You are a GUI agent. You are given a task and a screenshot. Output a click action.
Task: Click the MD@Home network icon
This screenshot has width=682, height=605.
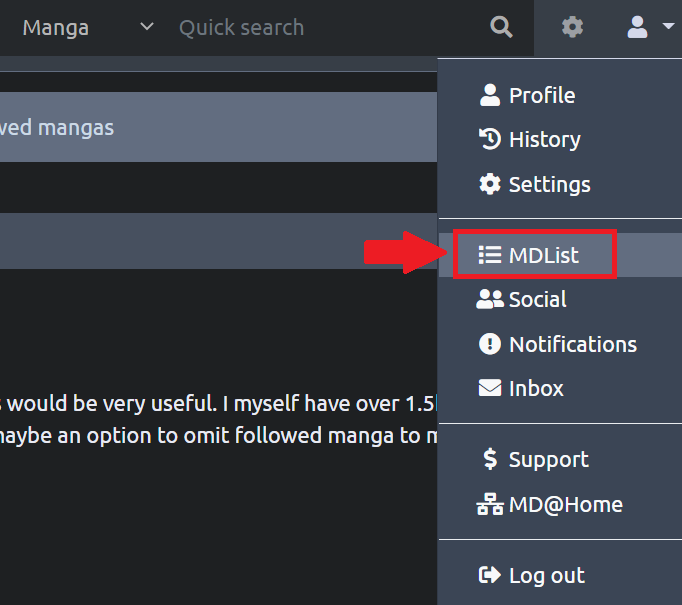(490, 504)
